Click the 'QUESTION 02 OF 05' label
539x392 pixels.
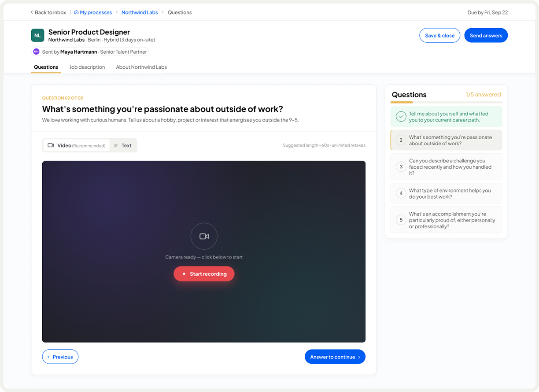point(63,98)
